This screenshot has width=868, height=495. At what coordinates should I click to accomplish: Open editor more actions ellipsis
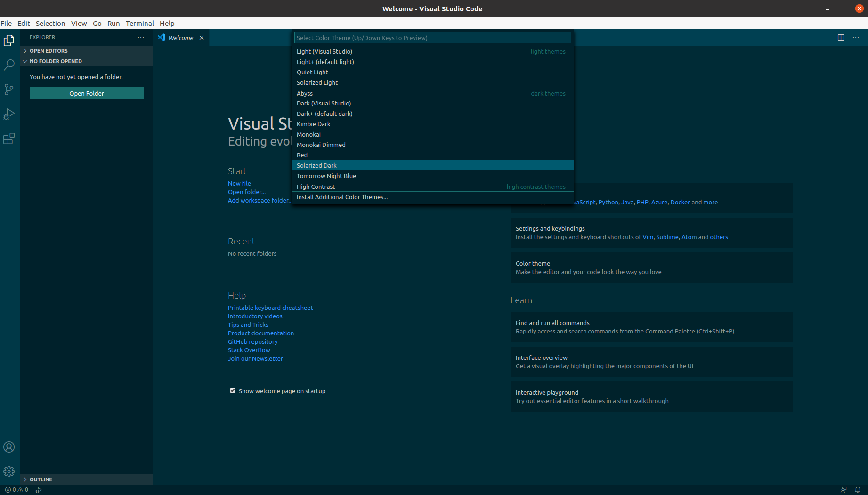pyautogui.click(x=856, y=38)
